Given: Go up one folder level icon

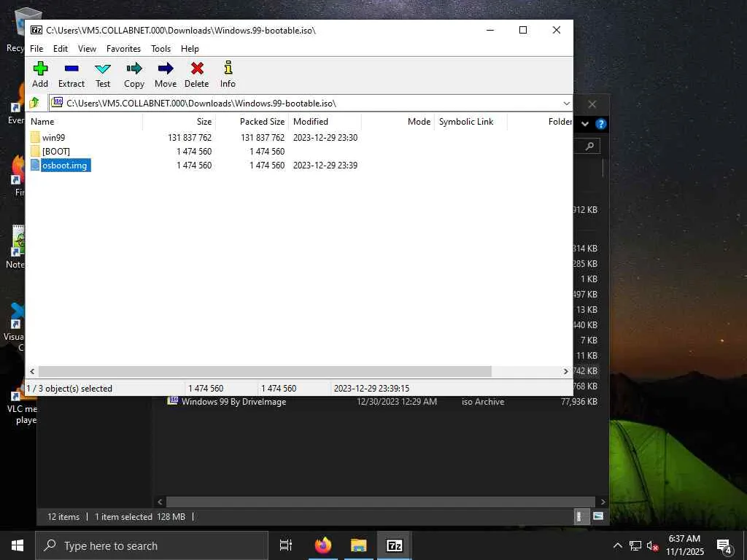Looking at the screenshot, I should click(34, 103).
